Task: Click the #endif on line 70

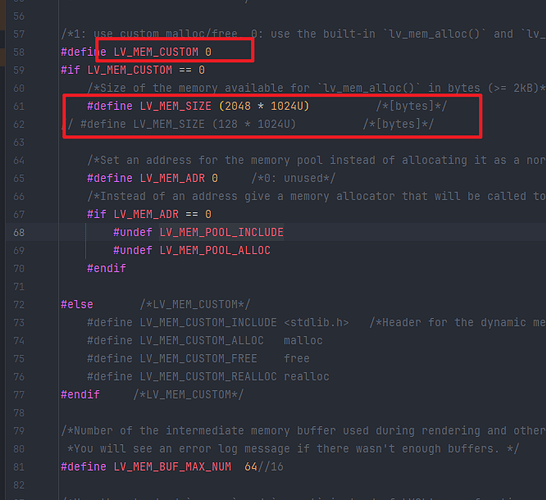Action: click(107, 268)
